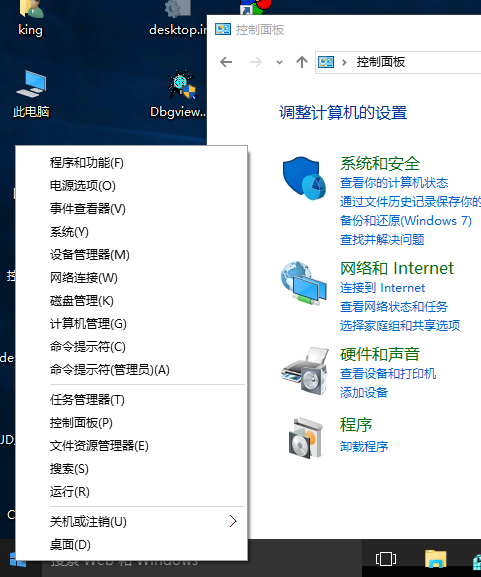Select 控制面板(P) menu entry
The width and height of the screenshot is (481, 577).
pos(131,423)
